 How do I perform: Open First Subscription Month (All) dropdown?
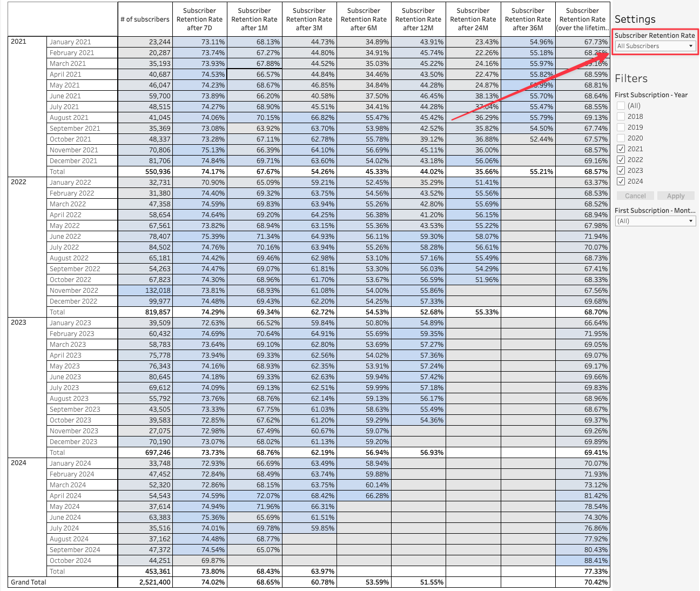655,221
